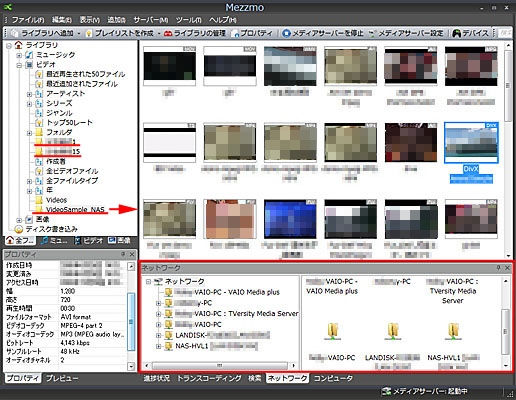The image size is (516, 400).
Task: Open the ヘルプ menu
Action: (x=223, y=20)
